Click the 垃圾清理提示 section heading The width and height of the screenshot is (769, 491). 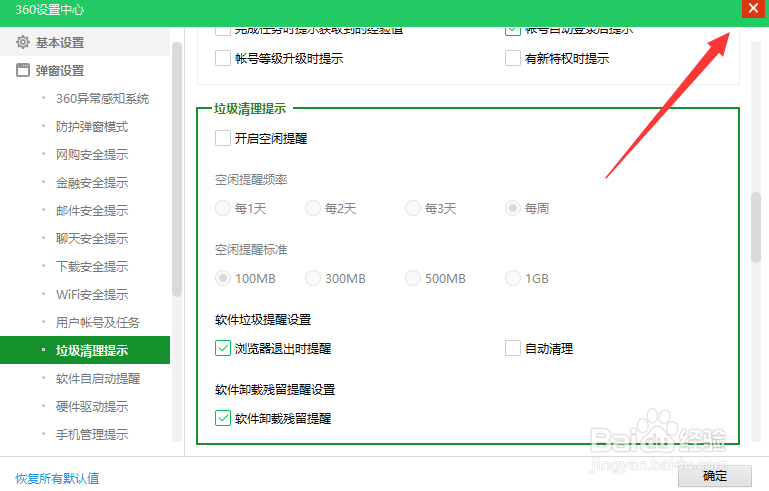[x=250, y=108]
